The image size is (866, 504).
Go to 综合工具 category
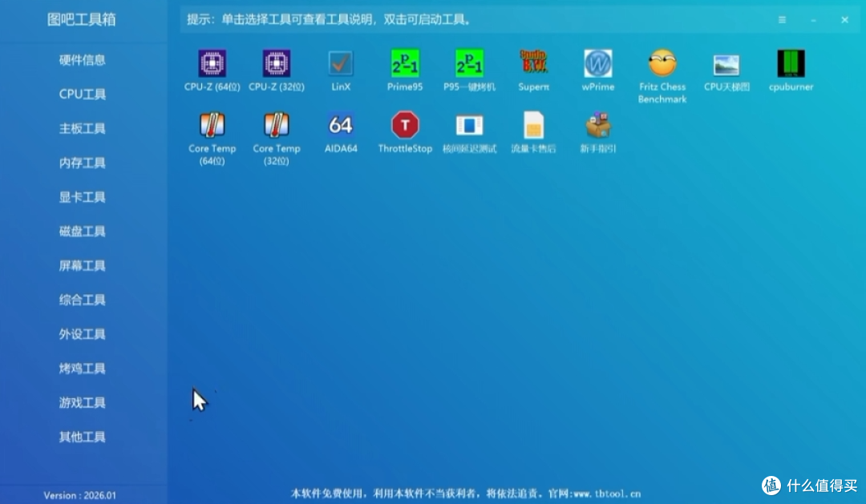click(x=83, y=300)
